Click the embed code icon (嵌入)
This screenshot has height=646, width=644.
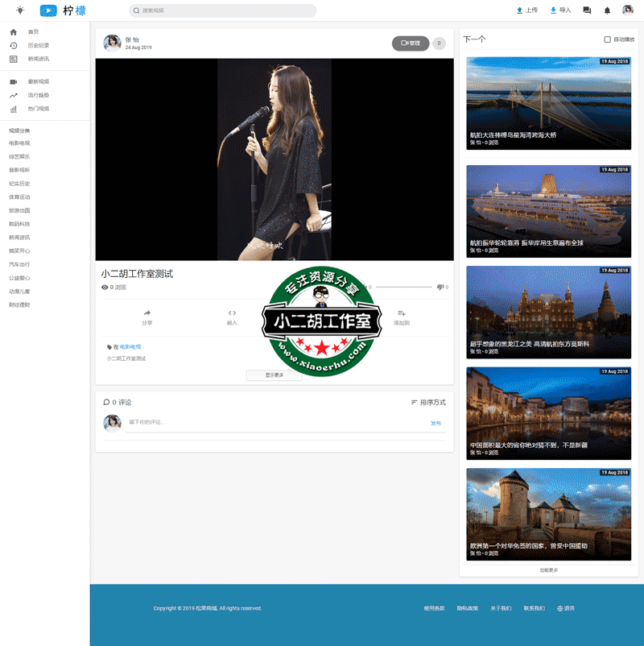click(x=232, y=313)
